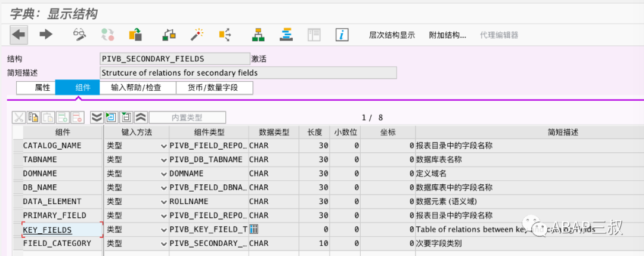Open typing method dropdown for FIELD_CATEGORY
The image size is (644, 256).
coord(165,243)
